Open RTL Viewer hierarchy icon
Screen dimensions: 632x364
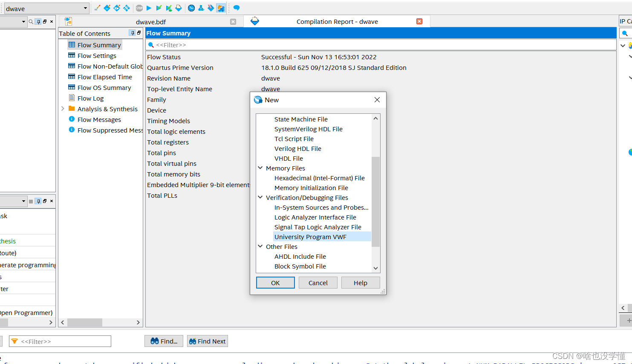click(x=201, y=8)
